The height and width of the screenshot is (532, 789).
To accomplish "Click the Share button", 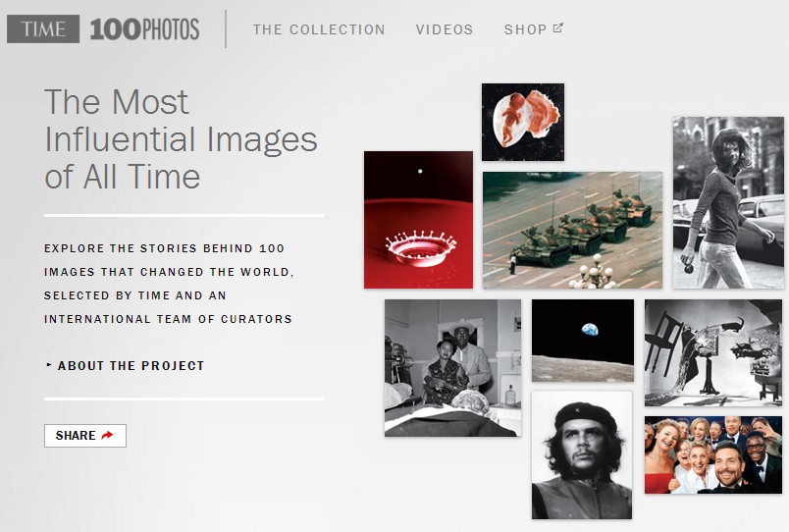I will [x=85, y=436].
